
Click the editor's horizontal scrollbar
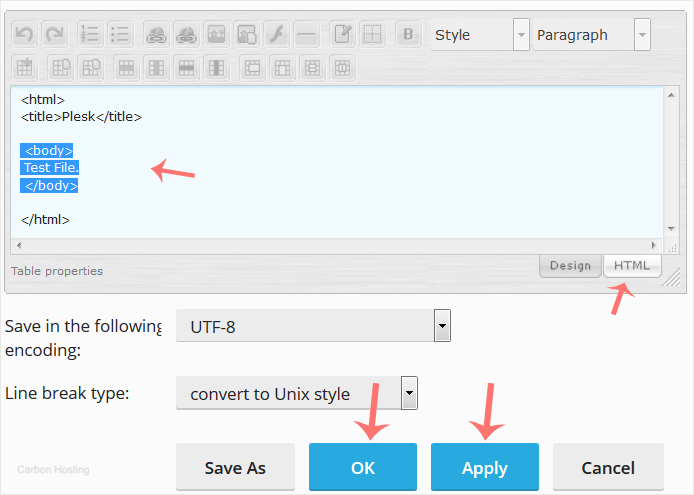[x=335, y=246]
